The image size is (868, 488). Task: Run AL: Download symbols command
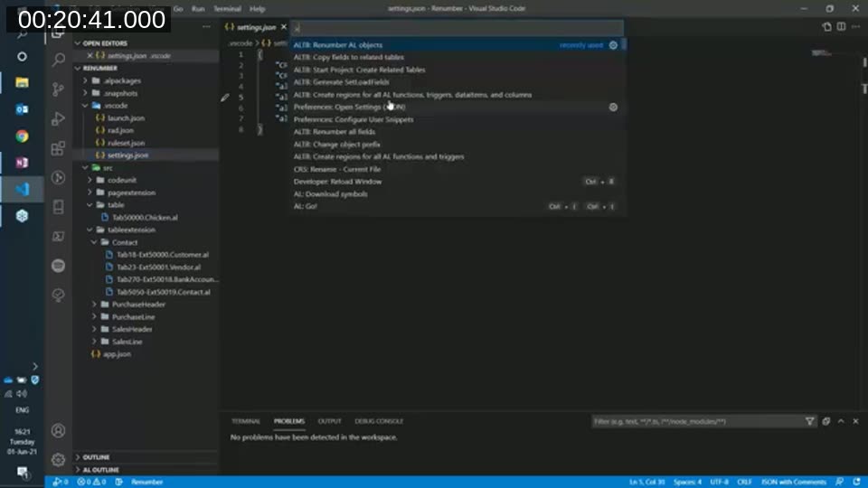click(455, 194)
